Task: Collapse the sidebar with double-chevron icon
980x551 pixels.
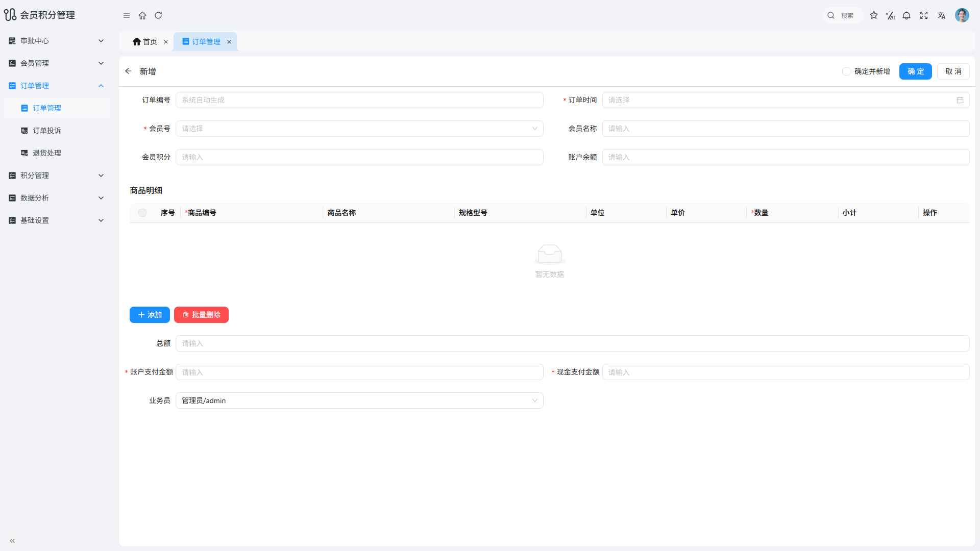Action: tap(12, 541)
